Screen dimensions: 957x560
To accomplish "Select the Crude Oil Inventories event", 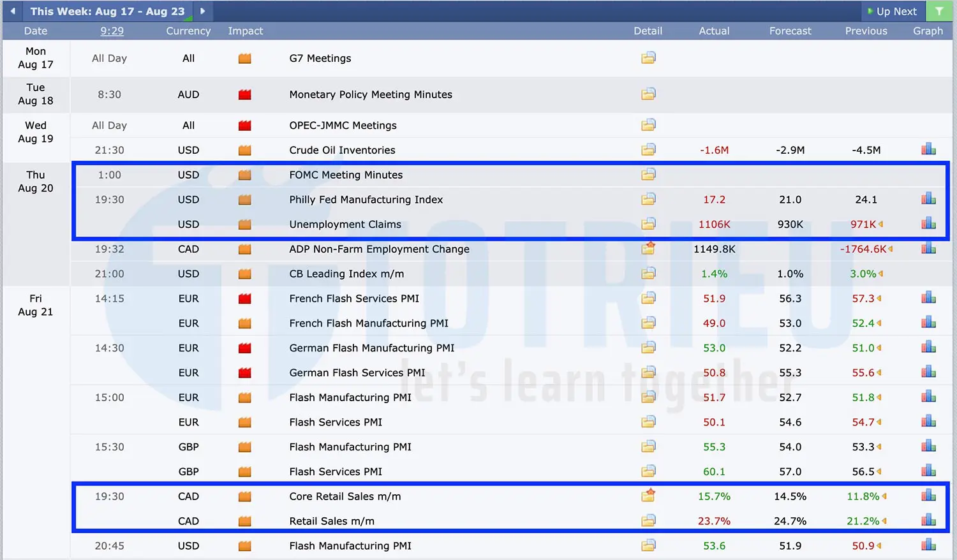I will point(342,150).
